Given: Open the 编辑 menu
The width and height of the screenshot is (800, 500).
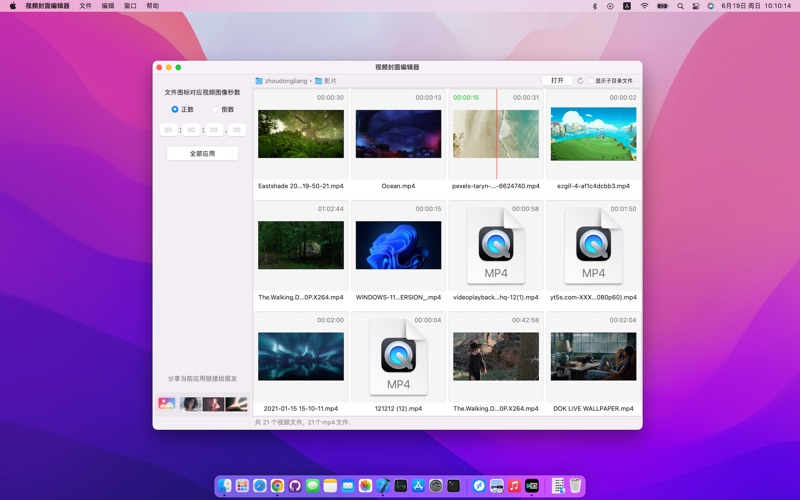Looking at the screenshot, I should 108,6.
